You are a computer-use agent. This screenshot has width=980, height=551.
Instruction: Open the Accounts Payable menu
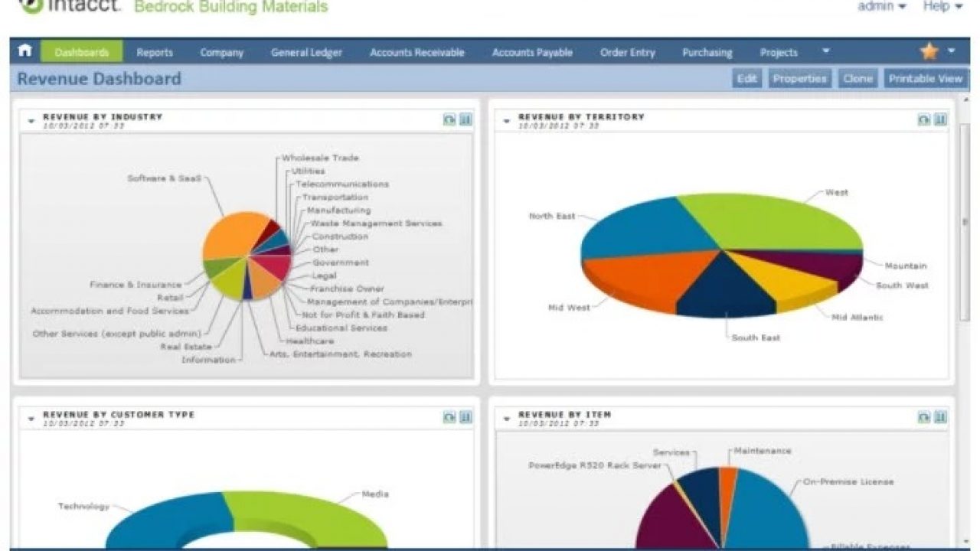pos(532,53)
